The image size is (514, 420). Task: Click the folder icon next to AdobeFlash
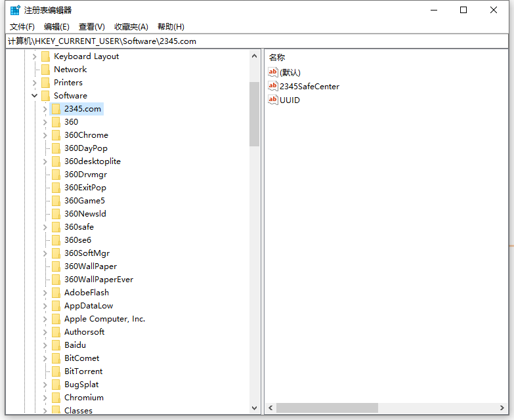(x=56, y=293)
